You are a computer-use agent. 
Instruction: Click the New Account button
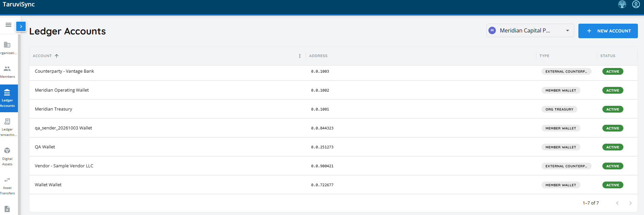click(x=608, y=31)
